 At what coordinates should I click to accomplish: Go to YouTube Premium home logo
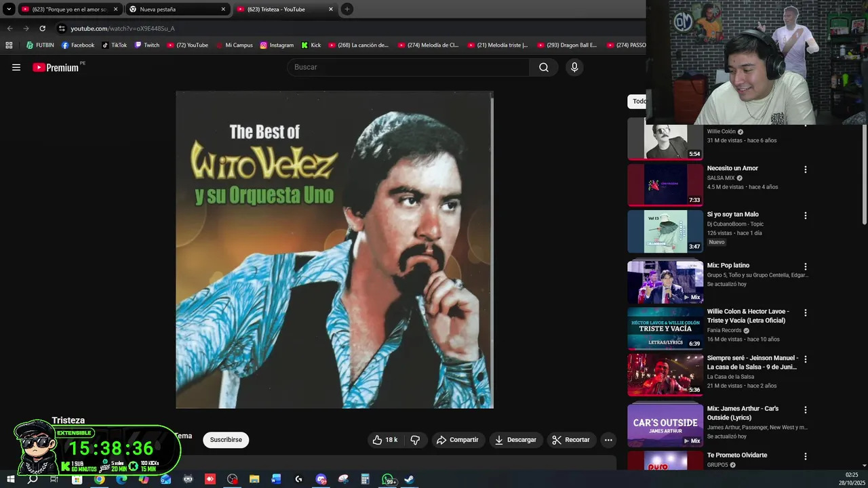point(56,67)
